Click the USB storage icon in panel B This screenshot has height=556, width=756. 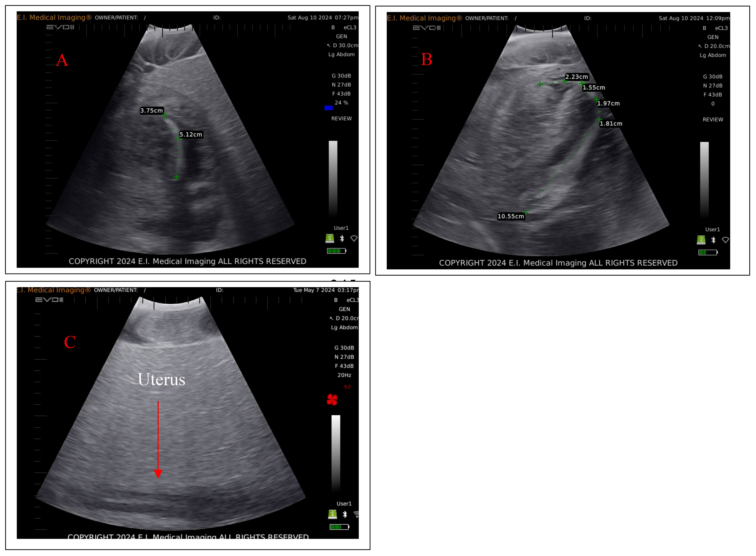(701, 240)
